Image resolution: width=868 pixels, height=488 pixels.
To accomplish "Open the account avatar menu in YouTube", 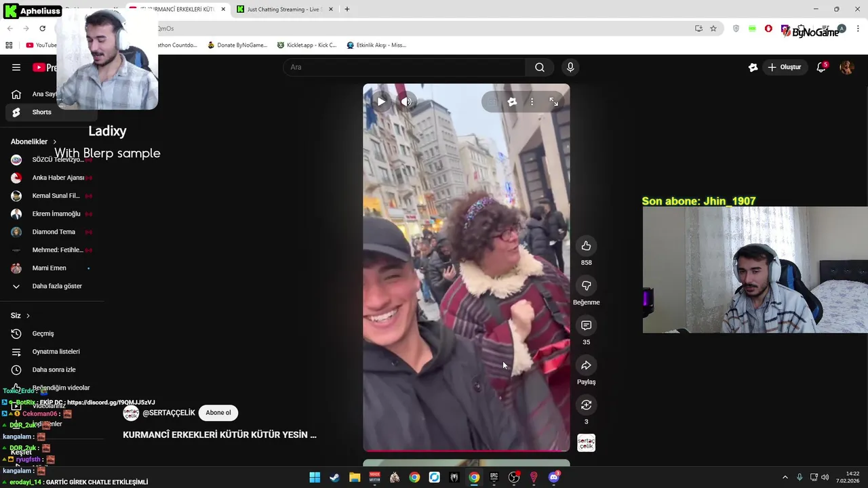I will [846, 67].
